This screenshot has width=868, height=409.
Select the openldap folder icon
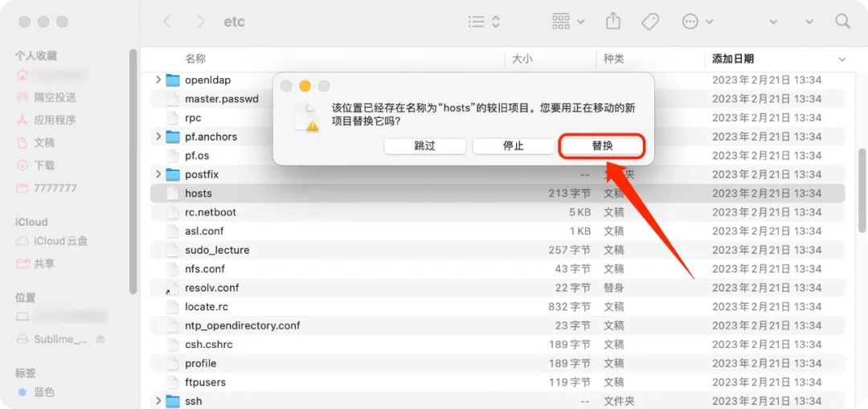(x=174, y=80)
